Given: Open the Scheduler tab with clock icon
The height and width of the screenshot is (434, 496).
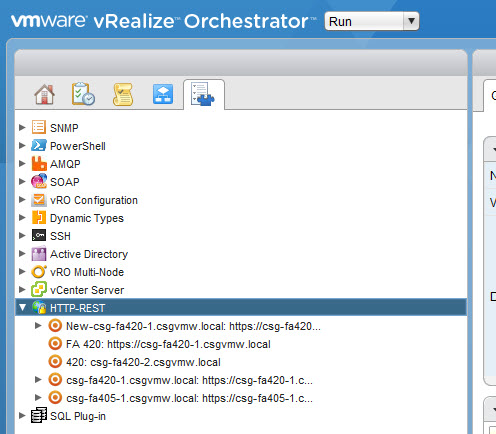Looking at the screenshot, I should coord(83,94).
